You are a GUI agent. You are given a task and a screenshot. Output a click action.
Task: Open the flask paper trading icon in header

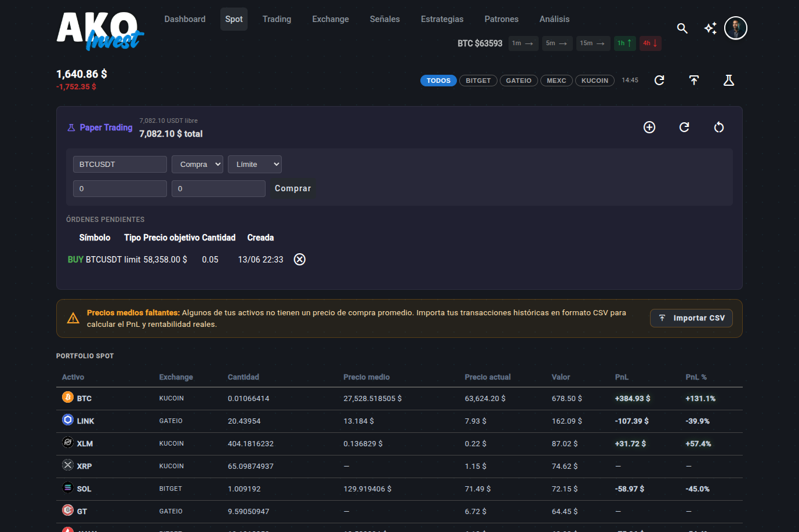(729, 81)
